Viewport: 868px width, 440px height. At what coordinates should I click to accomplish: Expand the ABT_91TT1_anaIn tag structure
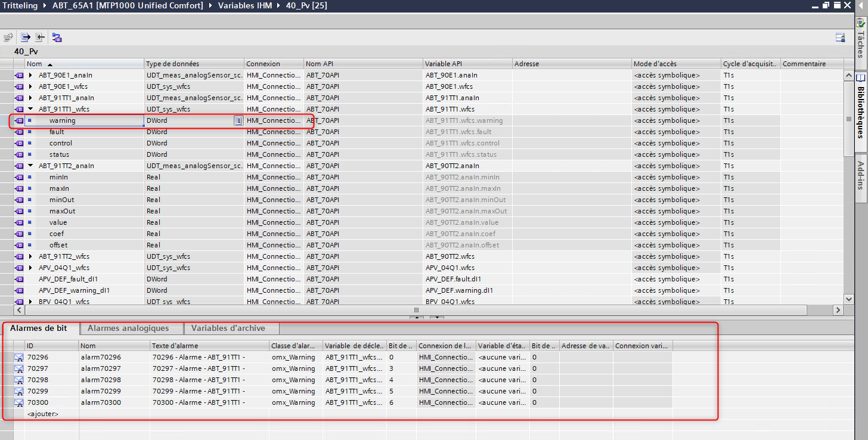pyautogui.click(x=30, y=98)
